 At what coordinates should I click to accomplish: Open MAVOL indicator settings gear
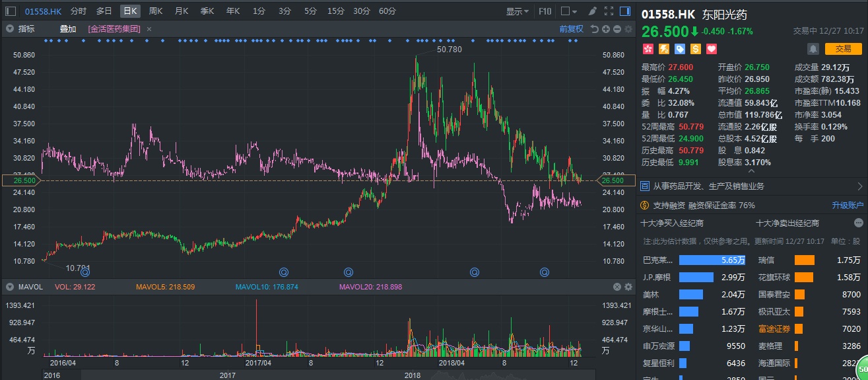(x=628, y=287)
